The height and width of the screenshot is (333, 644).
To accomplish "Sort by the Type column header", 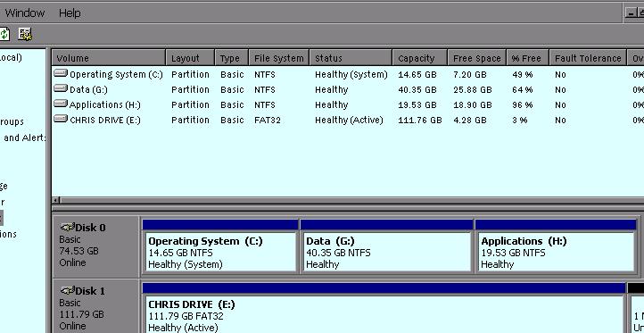I will [232, 58].
